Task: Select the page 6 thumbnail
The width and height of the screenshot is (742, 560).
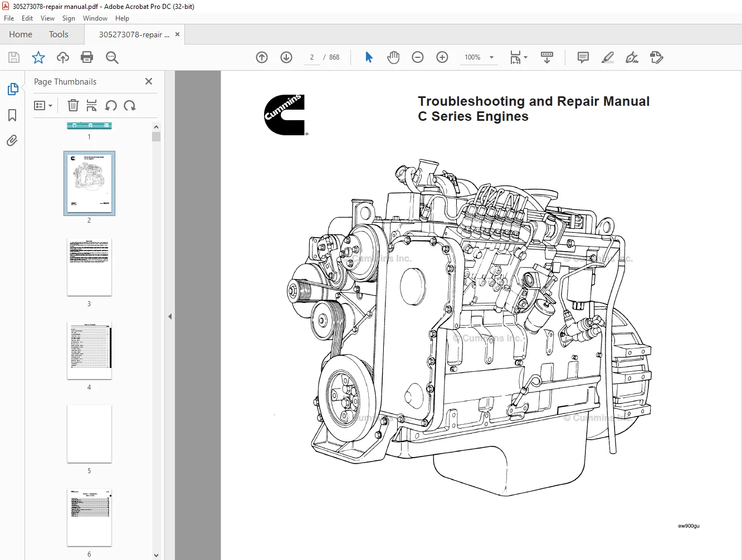Action: [89, 518]
